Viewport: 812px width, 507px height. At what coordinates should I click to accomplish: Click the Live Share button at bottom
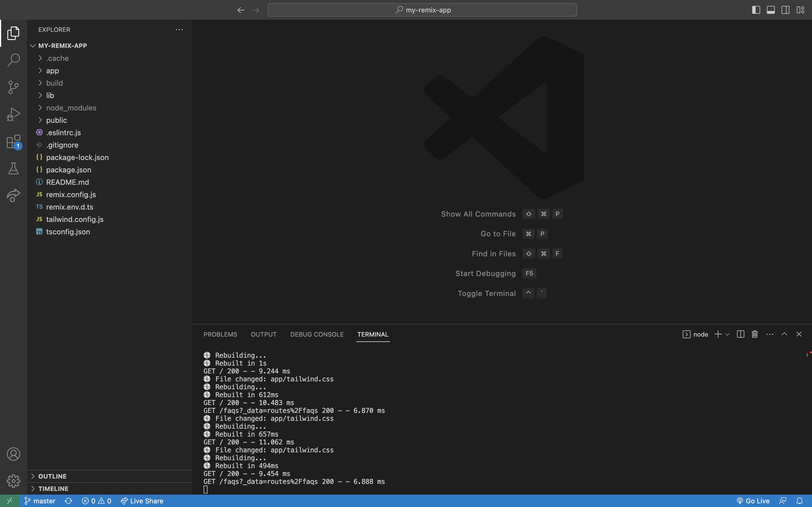point(143,501)
